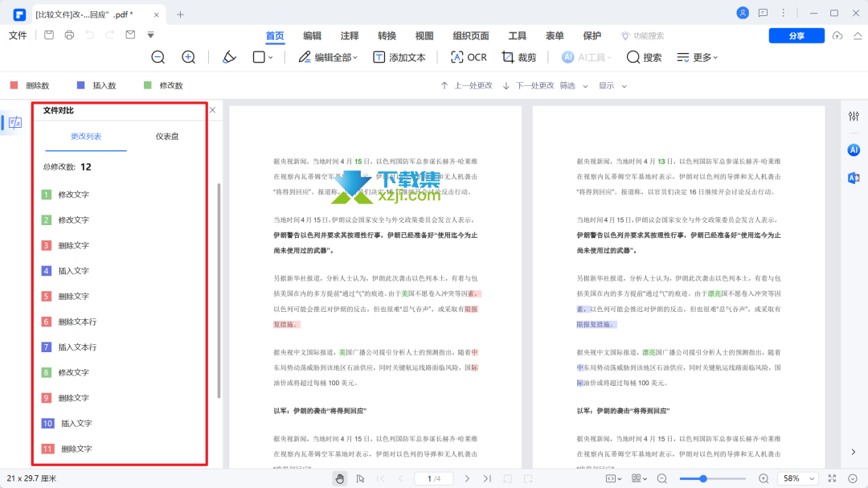Select change 1 修改文字
868x488 pixels.
pyautogui.click(x=65, y=195)
